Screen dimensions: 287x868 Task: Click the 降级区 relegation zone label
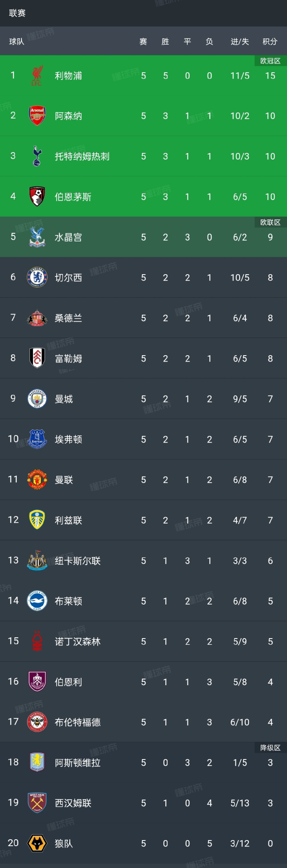(270, 747)
